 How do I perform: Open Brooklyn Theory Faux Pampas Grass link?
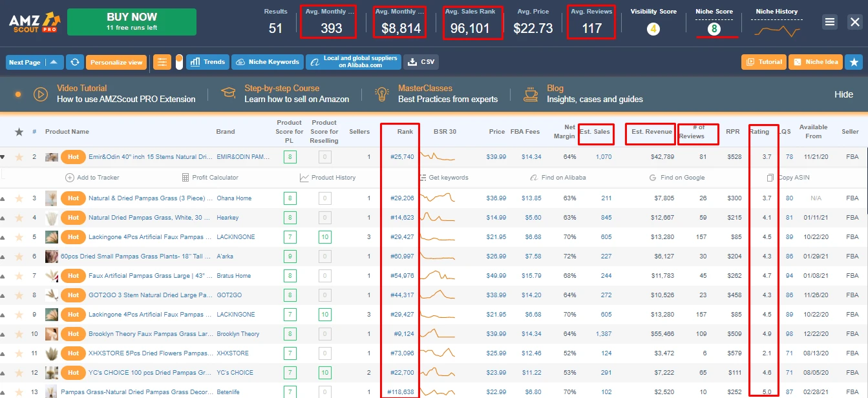[151, 334]
